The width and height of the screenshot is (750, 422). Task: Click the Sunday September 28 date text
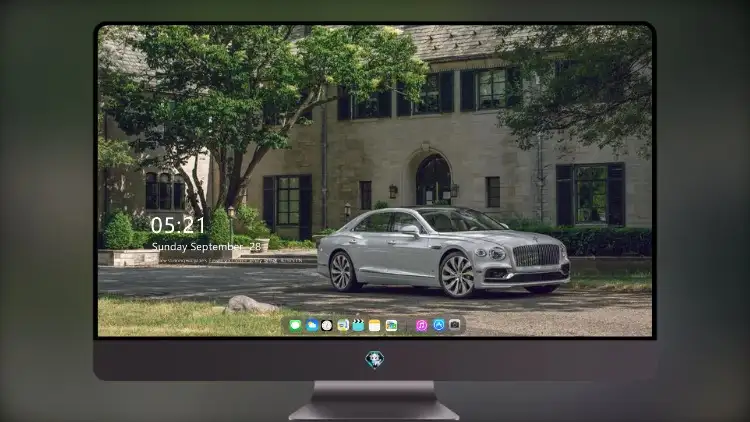click(206, 246)
